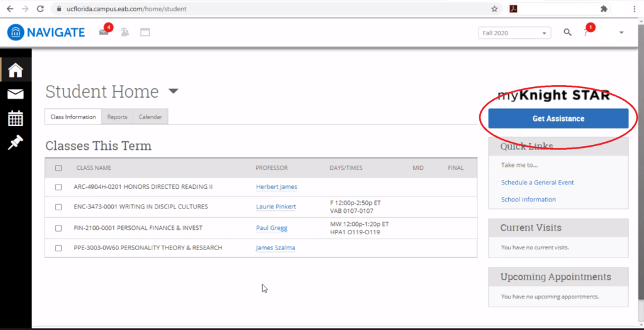Viewport: 644px width, 330px height.
Task: Click the search magnifier icon
Action: (567, 33)
